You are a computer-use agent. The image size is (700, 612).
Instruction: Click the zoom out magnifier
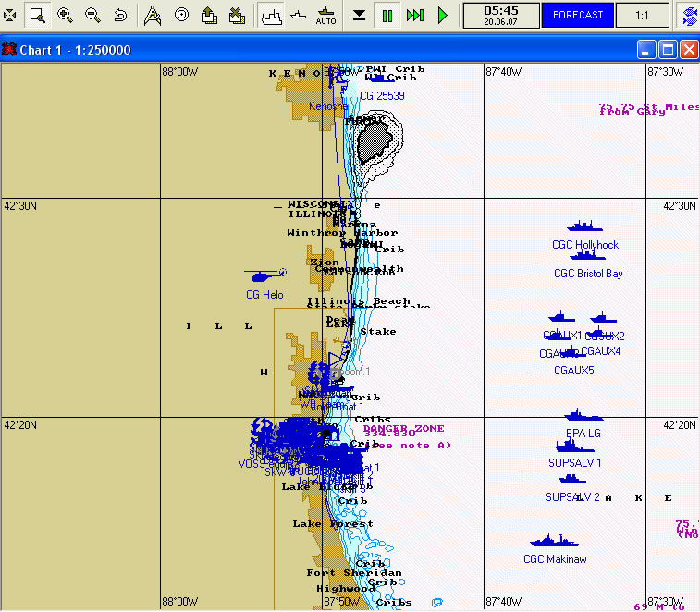pos(92,15)
